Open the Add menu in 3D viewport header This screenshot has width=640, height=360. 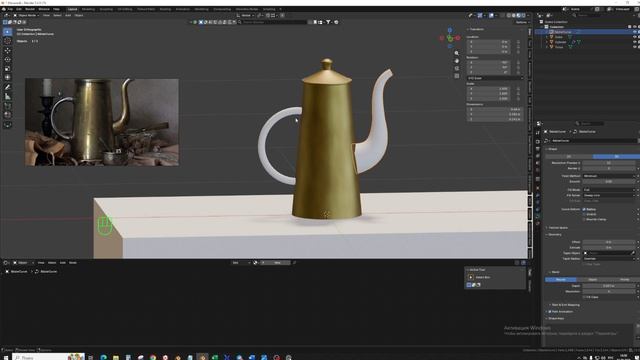(x=68, y=16)
